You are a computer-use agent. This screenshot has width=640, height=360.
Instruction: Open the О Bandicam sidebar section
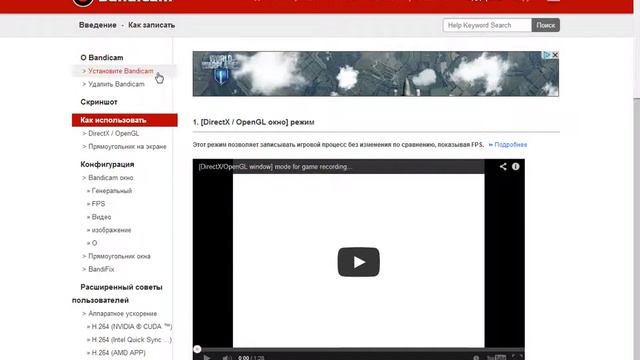(x=102, y=58)
